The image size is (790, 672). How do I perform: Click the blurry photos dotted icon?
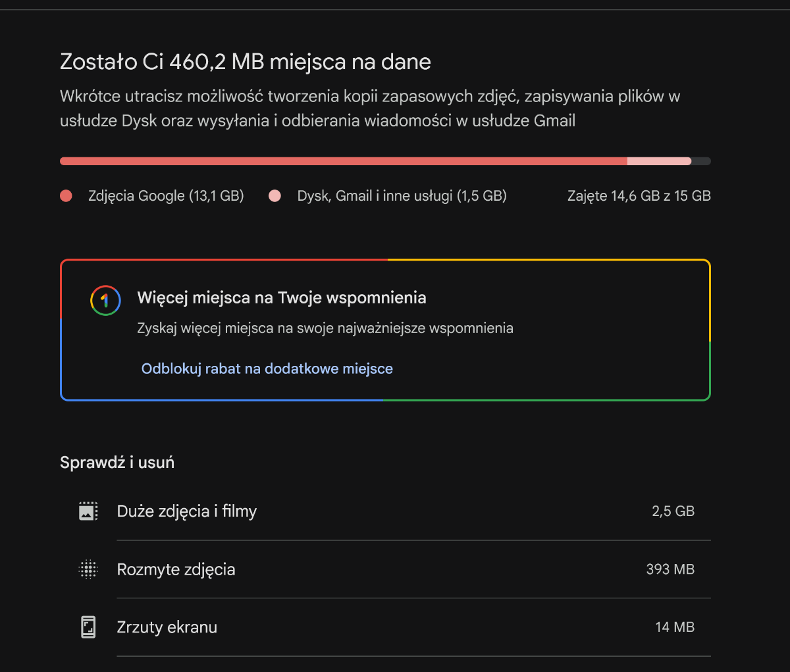pos(88,569)
